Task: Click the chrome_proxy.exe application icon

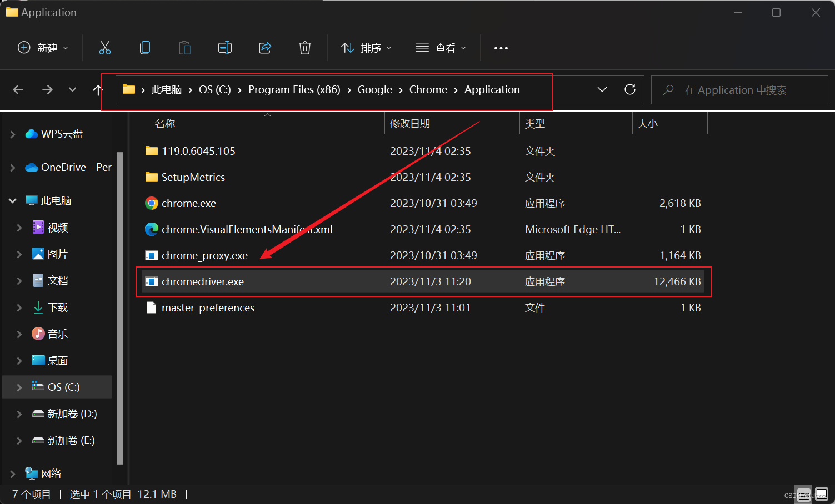Action: (x=152, y=255)
